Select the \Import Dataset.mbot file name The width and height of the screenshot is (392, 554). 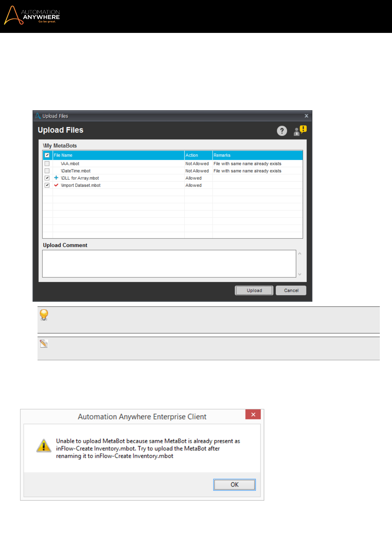[x=81, y=185]
